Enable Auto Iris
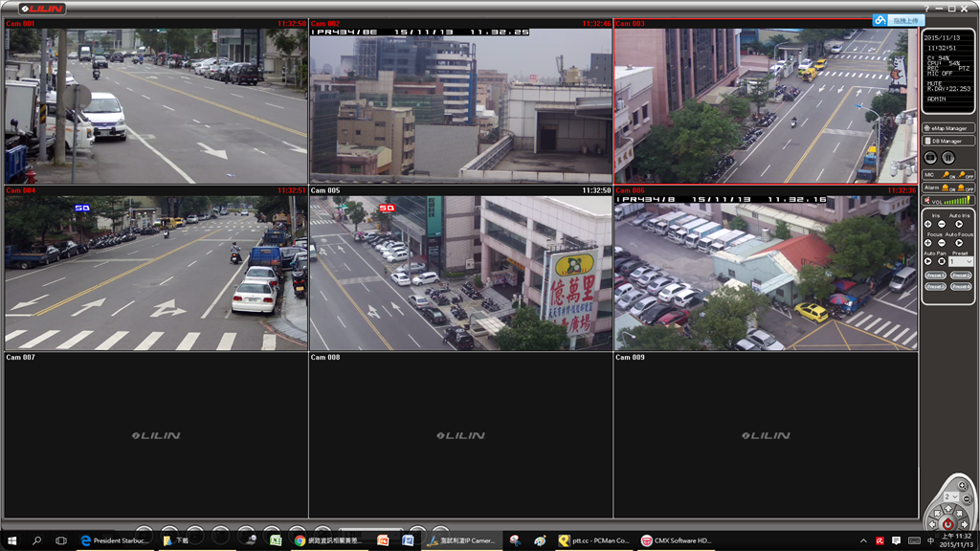 click(959, 224)
